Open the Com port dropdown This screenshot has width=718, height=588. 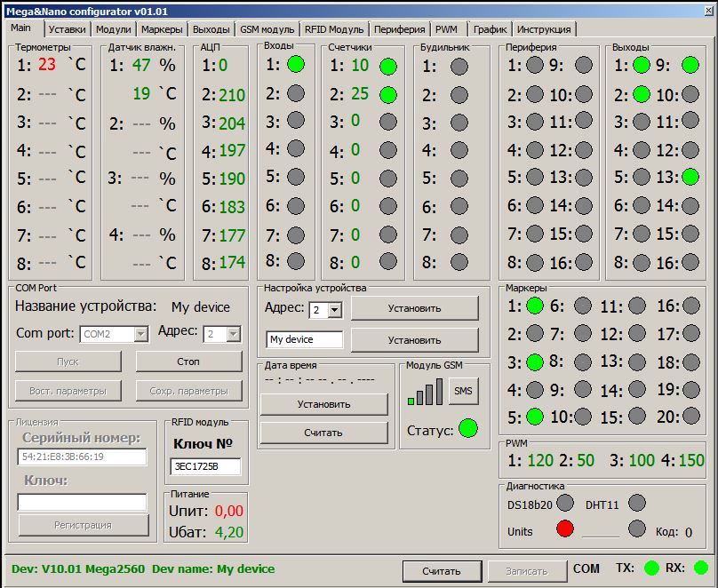click(x=140, y=334)
